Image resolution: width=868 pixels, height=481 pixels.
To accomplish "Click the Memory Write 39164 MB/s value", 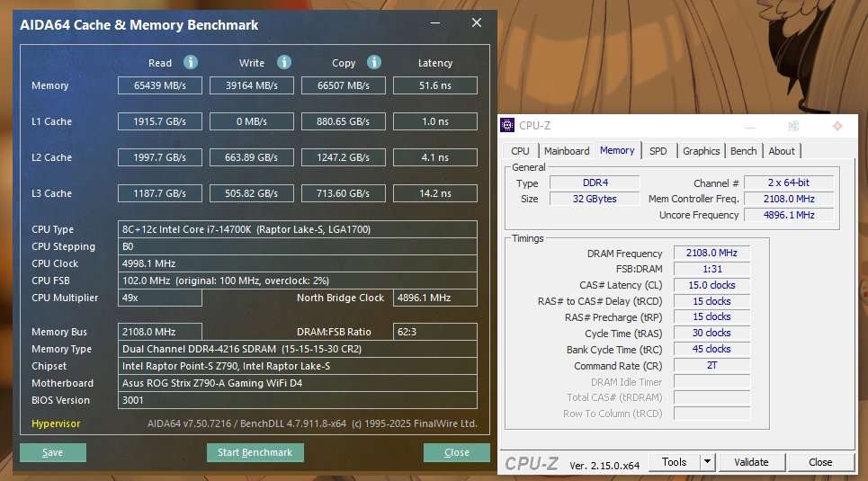I will (x=252, y=85).
